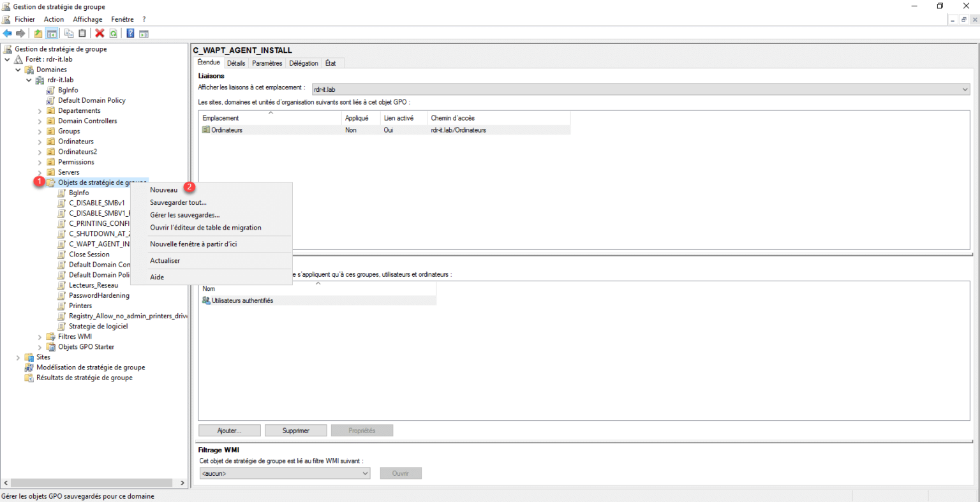Image resolution: width=980 pixels, height=502 pixels.
Task: Switch to the État tab
Action: 330,63
